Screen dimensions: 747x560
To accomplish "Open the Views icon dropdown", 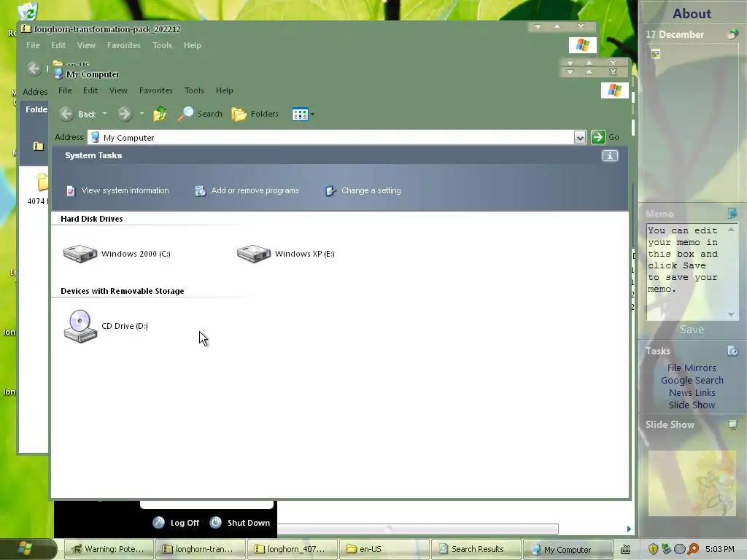I will tap(303, 114).
